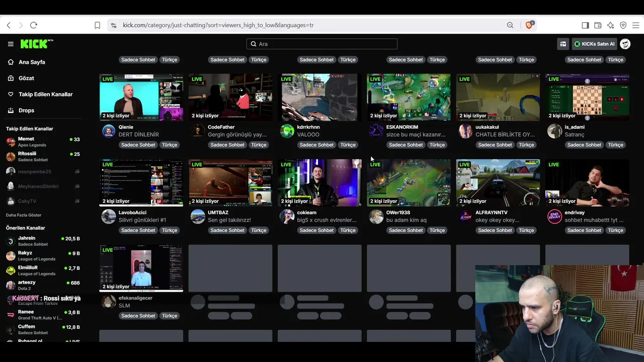
Task: Open the user profile avatar menu
Action: click(625, 44)
